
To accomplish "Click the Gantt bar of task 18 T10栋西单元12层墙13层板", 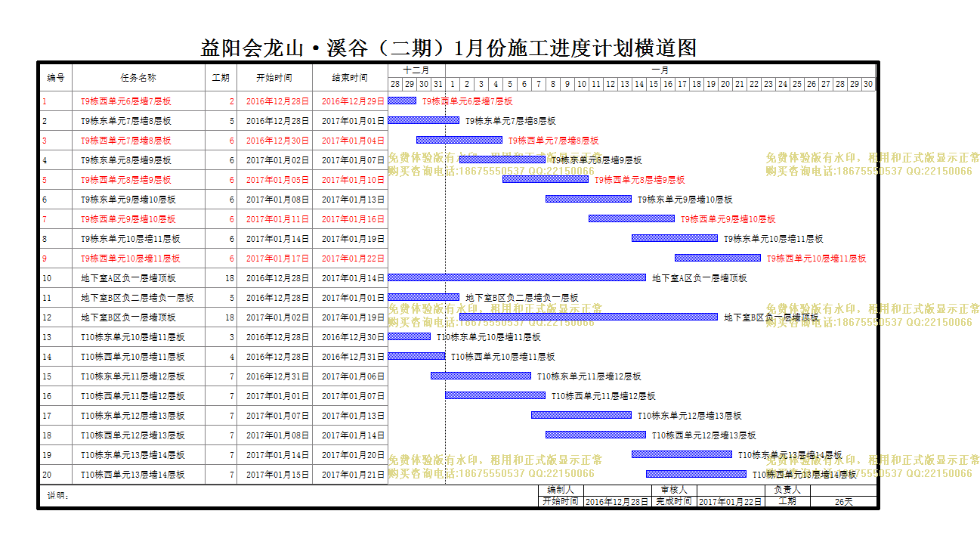I will [x=596, y=435].
